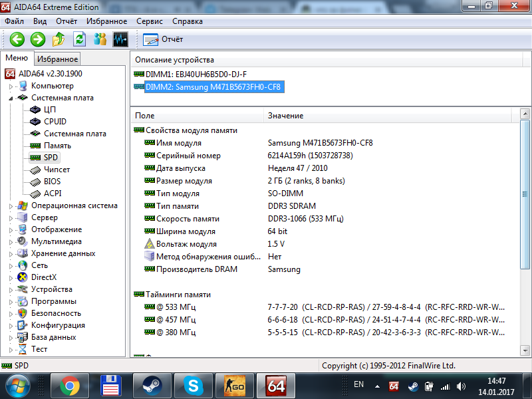Go up one level with folder arrow icon
The height and width of the screenshot is (399, 532).
tap(59, 39)
